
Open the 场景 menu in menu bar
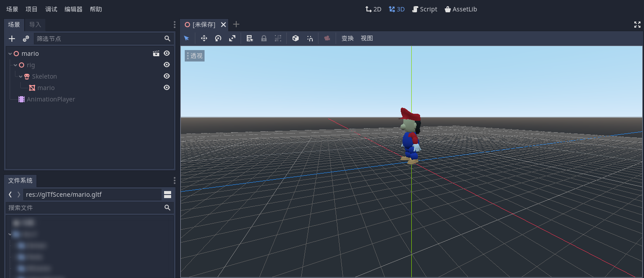(x=12, y=9)
